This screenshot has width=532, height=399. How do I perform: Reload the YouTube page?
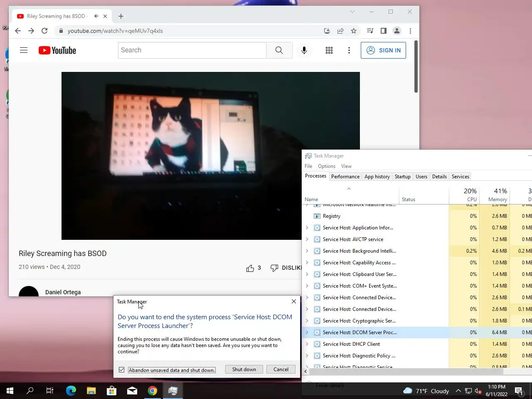[x=44, y=31]
